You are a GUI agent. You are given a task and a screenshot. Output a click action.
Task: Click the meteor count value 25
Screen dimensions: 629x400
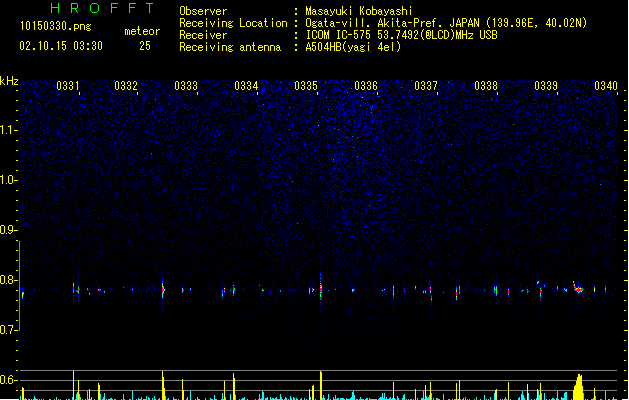(145, 46)
